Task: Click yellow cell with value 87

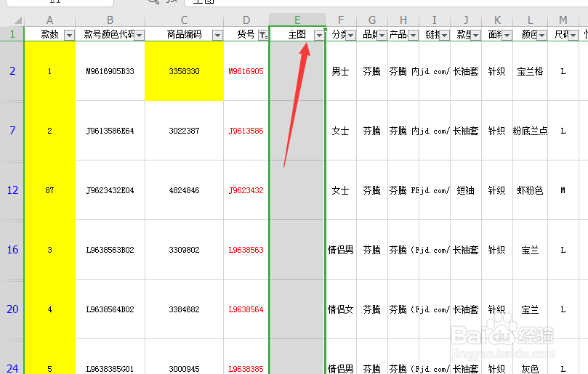Action: [49, 190]
